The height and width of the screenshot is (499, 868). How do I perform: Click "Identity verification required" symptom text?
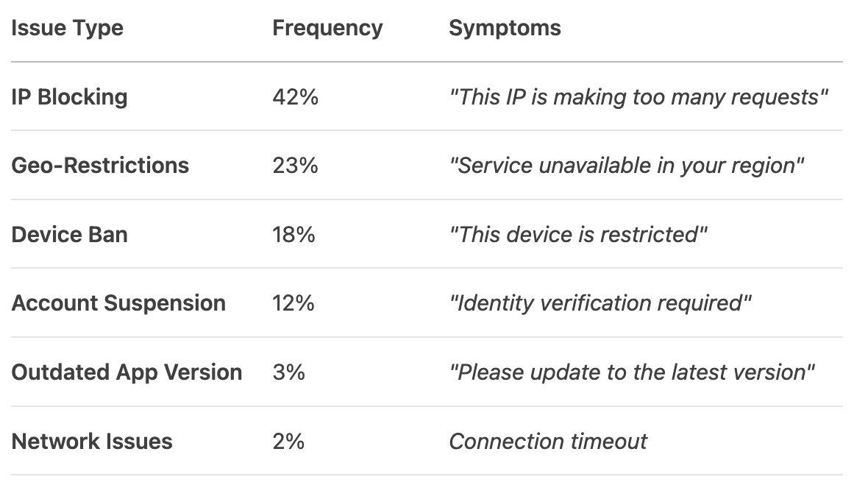(x=600, y=303)
